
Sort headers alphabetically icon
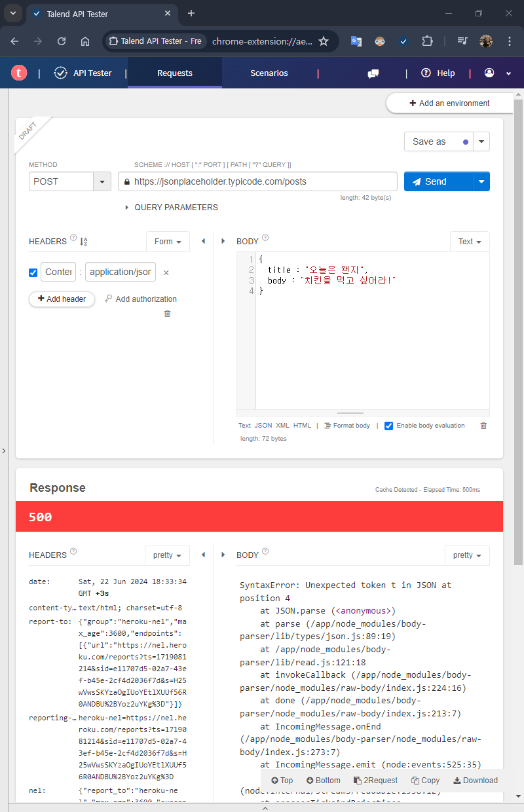click(x=84, y=242)
